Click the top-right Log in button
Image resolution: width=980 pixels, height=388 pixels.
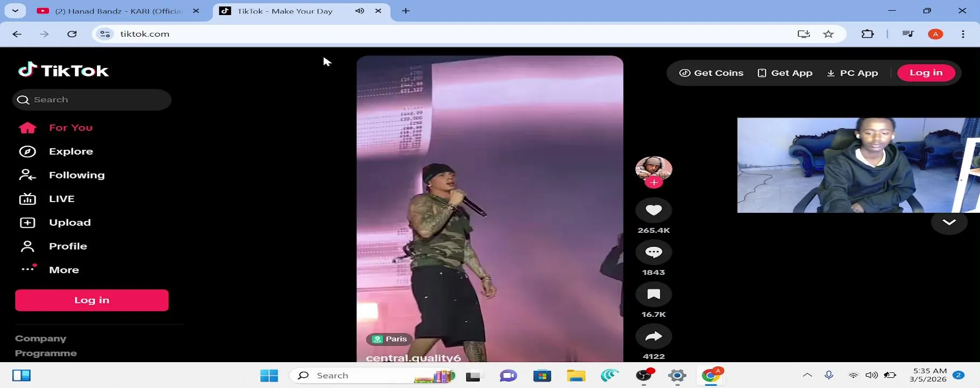click(926, 73)
